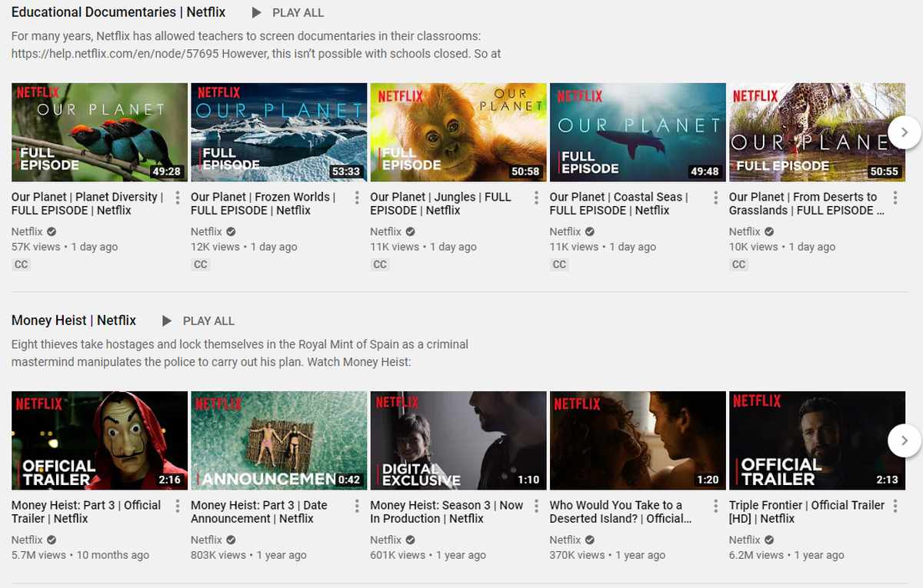Play From Deserts to Grasslands thumbnail
The width and height of the screenshot is (923, 588).
point(817,132)
